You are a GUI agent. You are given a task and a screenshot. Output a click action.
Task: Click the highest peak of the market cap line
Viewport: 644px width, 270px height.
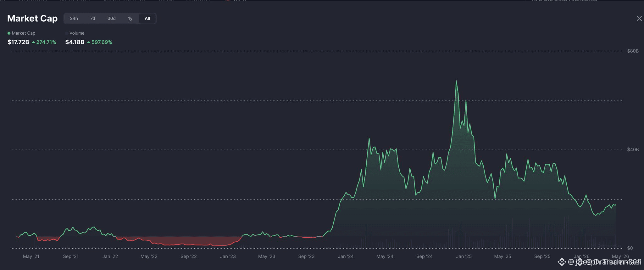pyautogui.click(x=456, y=81)
